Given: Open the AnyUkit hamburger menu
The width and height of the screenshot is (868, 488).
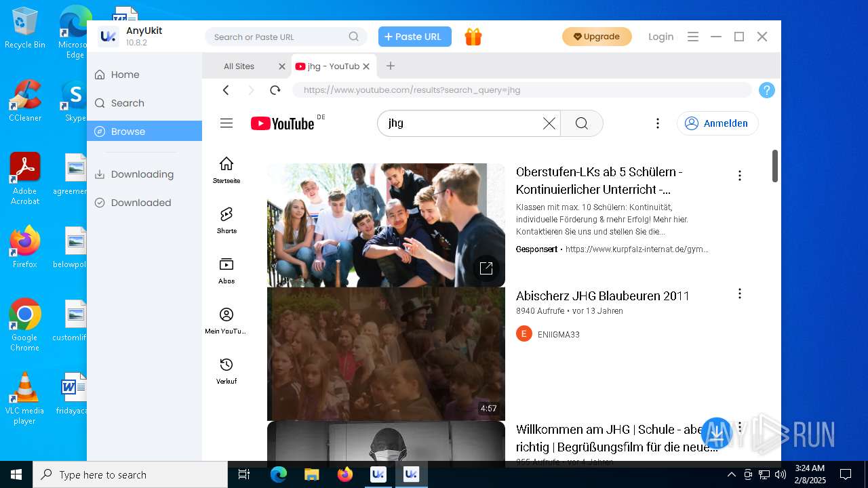Looking at the screenshot, I should (693, 37).
